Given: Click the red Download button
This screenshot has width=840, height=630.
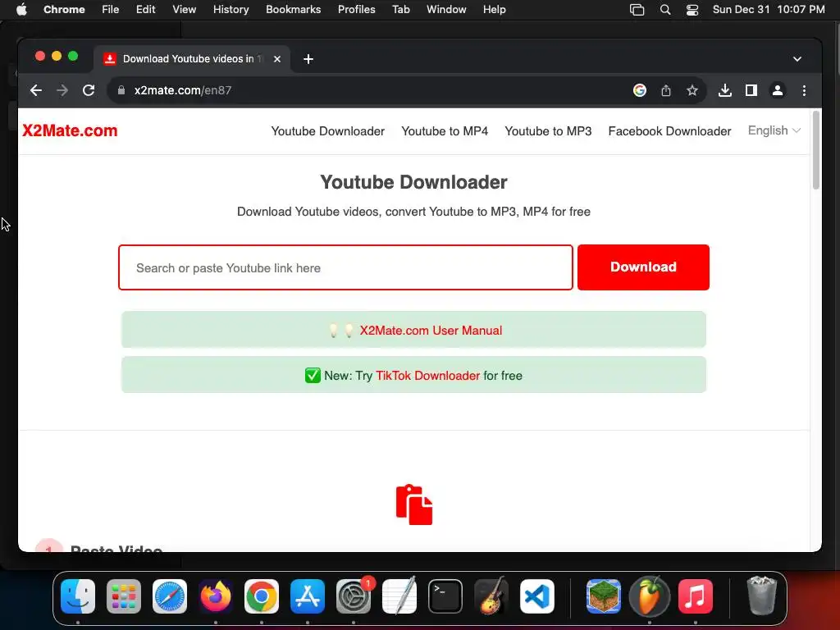Looking at the screenshot, I should click(643, 267).
